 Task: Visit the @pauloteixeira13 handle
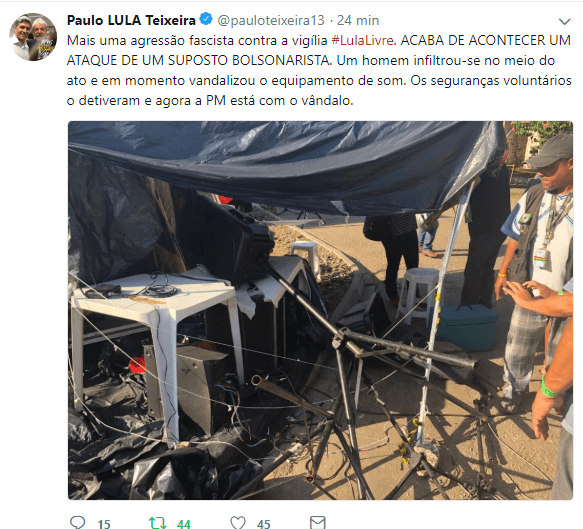(271, 20)
